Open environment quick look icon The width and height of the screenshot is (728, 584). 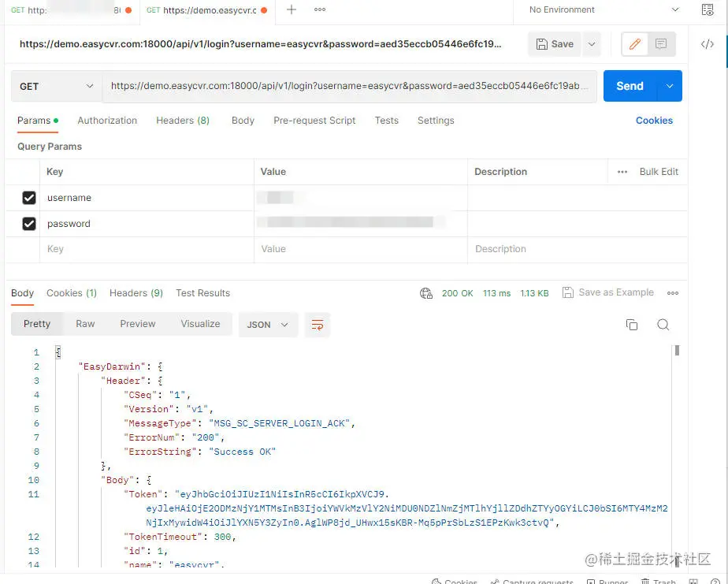tap(708, 9)
